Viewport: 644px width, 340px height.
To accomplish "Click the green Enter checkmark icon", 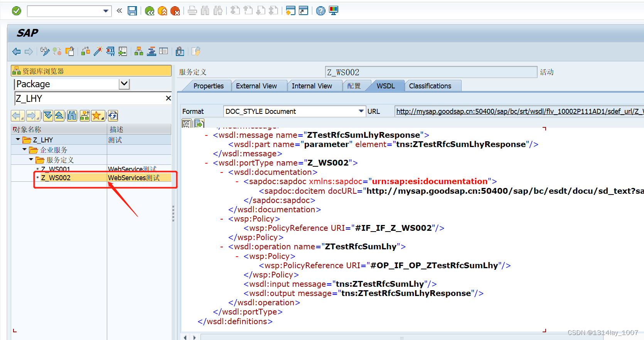I will coord(17,11).
